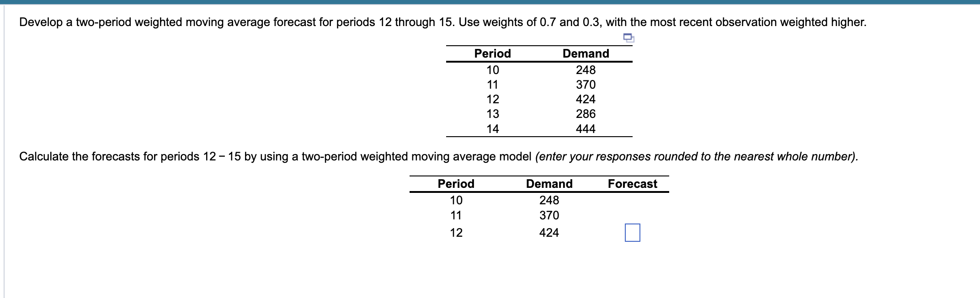Screen dimensions: 980x298
Task: Select demand value 424 in the top table
Action: 586,99
